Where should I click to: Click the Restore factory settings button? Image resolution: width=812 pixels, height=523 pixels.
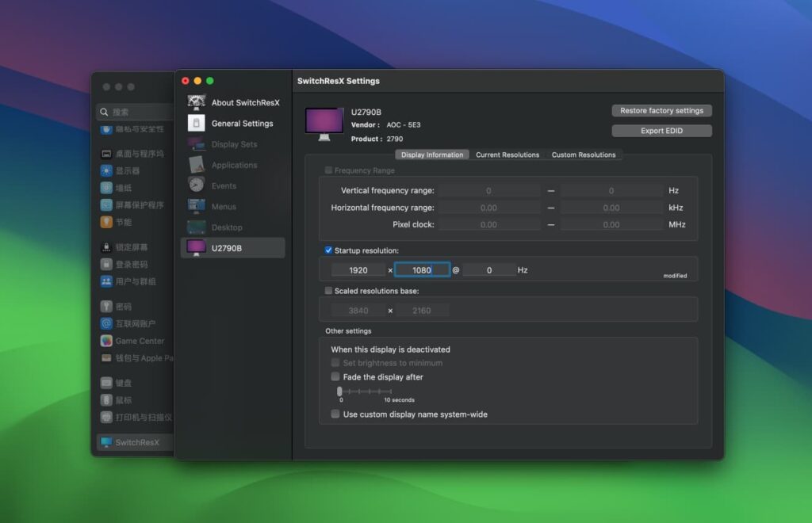point(661,110)
